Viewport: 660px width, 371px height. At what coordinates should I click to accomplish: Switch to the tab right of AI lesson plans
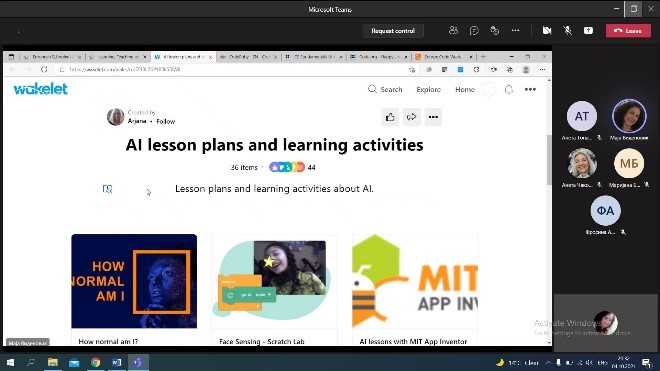(x=248, y=56)
